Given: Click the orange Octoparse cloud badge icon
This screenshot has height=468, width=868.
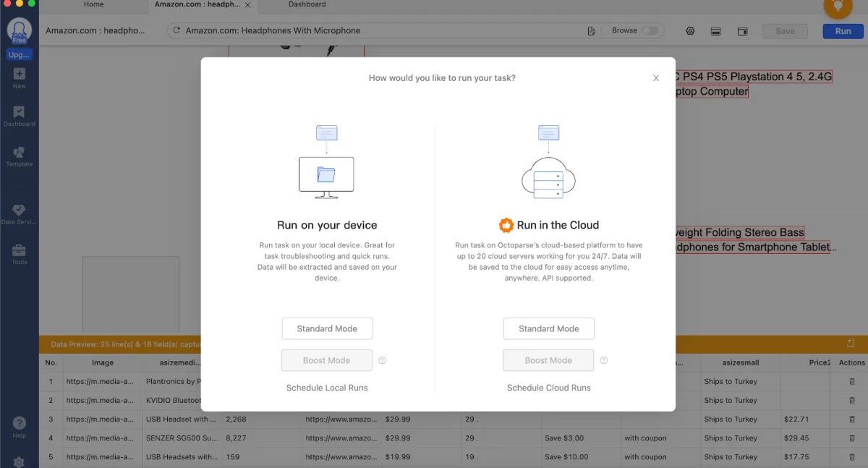Looking at the screenshot, I should (506, 225).
